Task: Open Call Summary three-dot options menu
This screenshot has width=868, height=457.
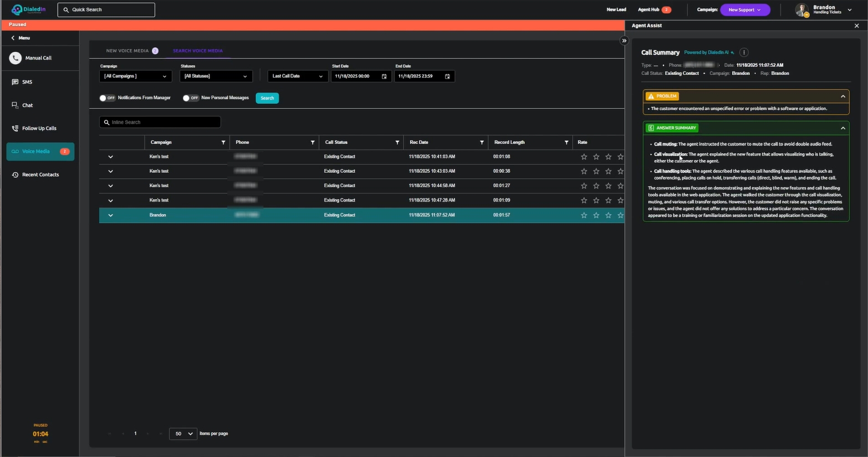Action: tap(744, 53)
